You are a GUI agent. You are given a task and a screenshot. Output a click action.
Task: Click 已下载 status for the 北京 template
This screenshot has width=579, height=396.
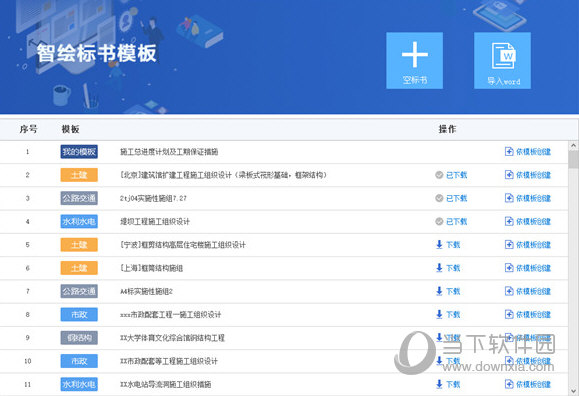click(451, 175)
